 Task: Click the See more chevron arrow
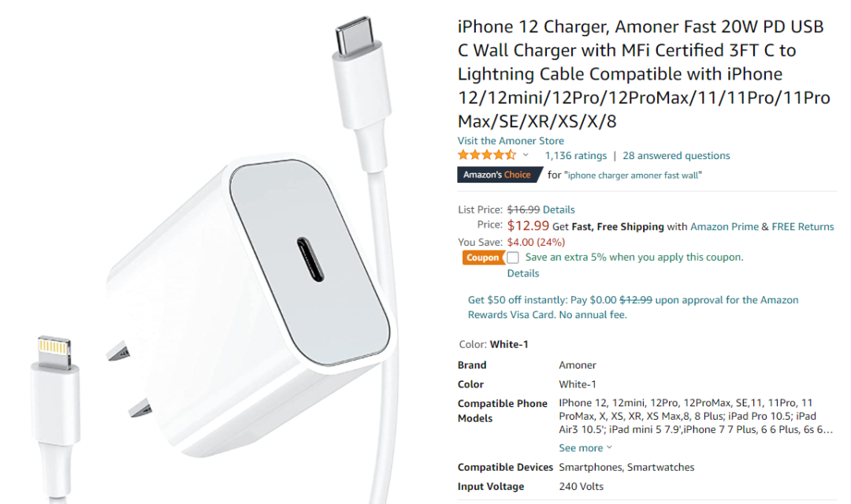pyautogui.click(x=609, y=447)
